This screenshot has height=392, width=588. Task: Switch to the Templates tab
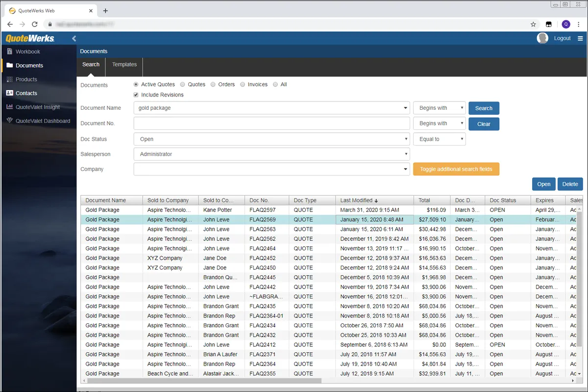click(124, 65)
